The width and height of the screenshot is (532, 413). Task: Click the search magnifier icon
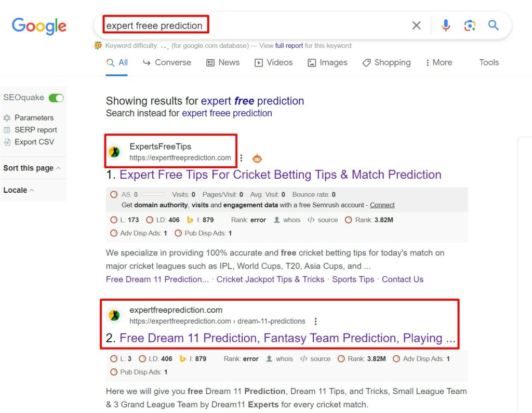[x=493, y=25]
